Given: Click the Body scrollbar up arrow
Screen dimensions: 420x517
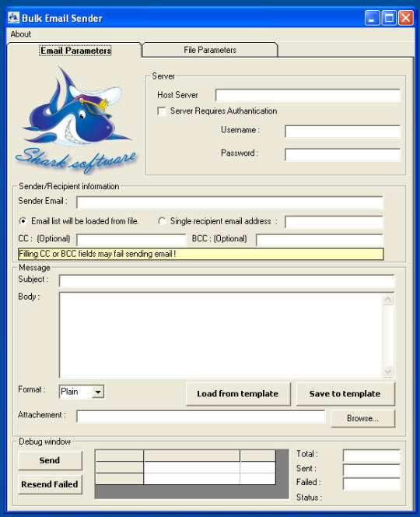Looking at the screenshot, I should [387, 299].
